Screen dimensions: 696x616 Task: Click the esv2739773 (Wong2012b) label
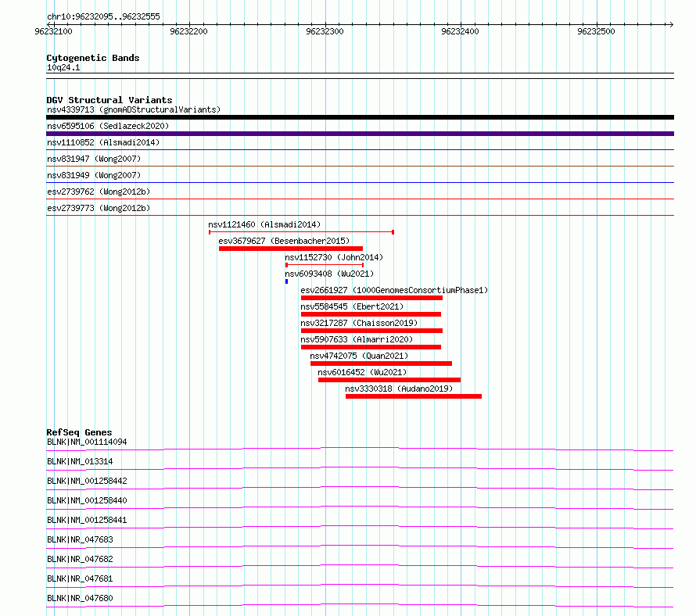coord(99,208)
